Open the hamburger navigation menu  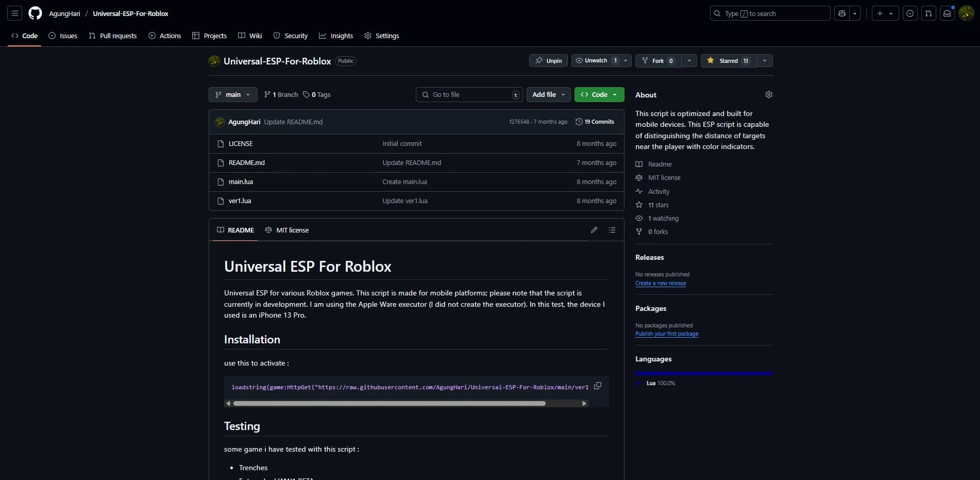click(15, 13)
